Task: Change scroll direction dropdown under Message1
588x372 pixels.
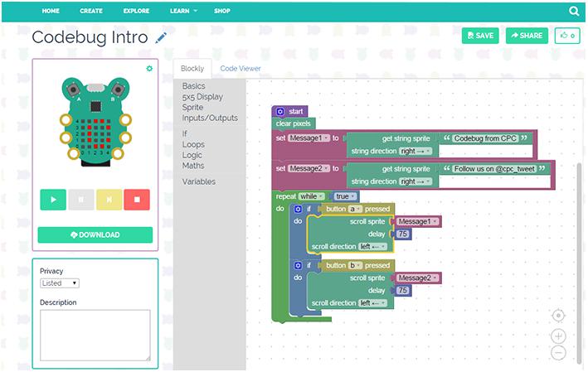Action: [372, 247]
